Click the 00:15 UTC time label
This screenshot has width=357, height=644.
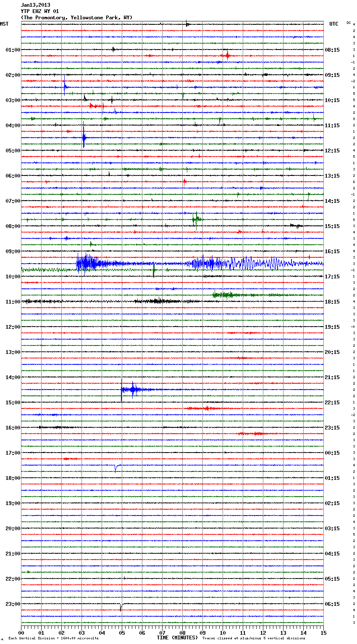(x=332, y=453)
